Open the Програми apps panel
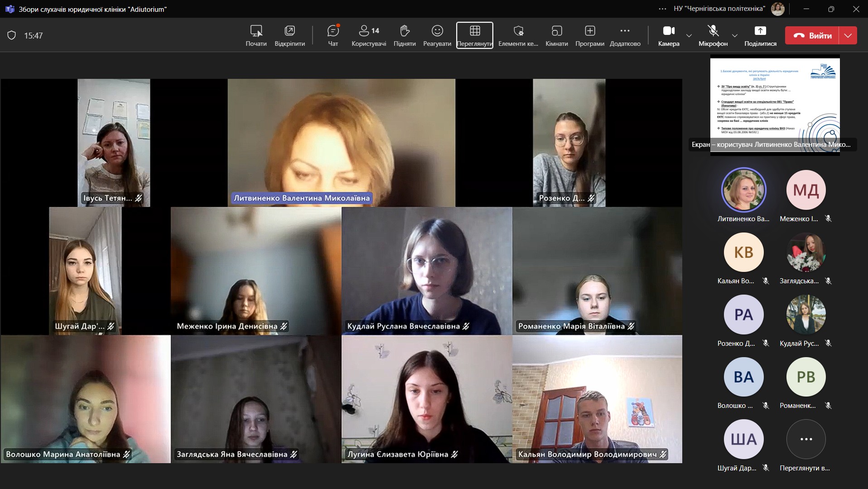The width and height of the screenshot is (868, 489). 589,35
